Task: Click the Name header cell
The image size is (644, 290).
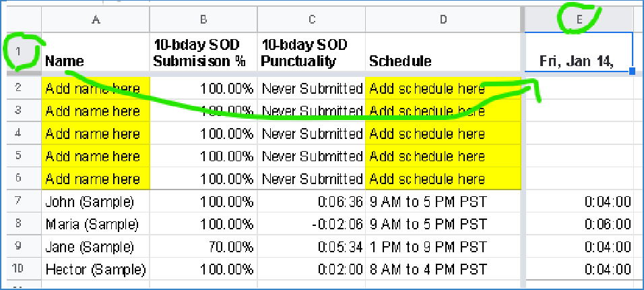Action: (x=95, y=53)
